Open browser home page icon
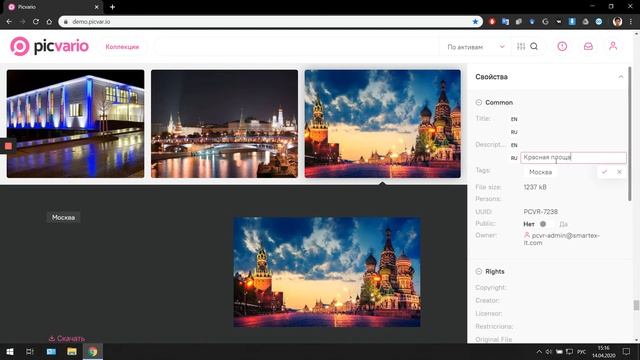The width and height of the screenshot is (640, 360). click(x=49, y=22)
